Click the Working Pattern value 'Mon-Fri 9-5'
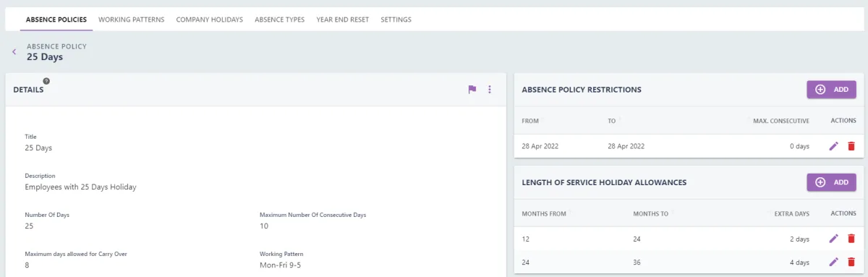Image resolution: width=868 pixels, height=277 pixels. [x=281, y=265]
